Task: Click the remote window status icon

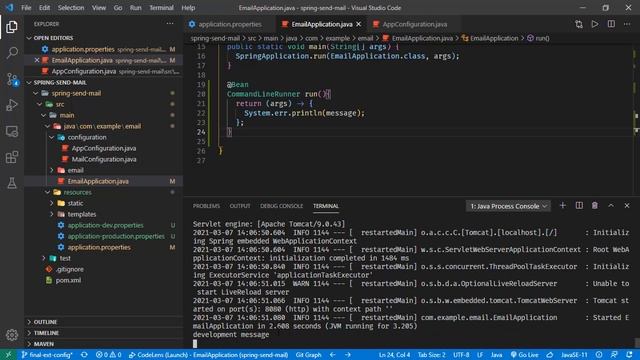Action: [x=8, y=355]
